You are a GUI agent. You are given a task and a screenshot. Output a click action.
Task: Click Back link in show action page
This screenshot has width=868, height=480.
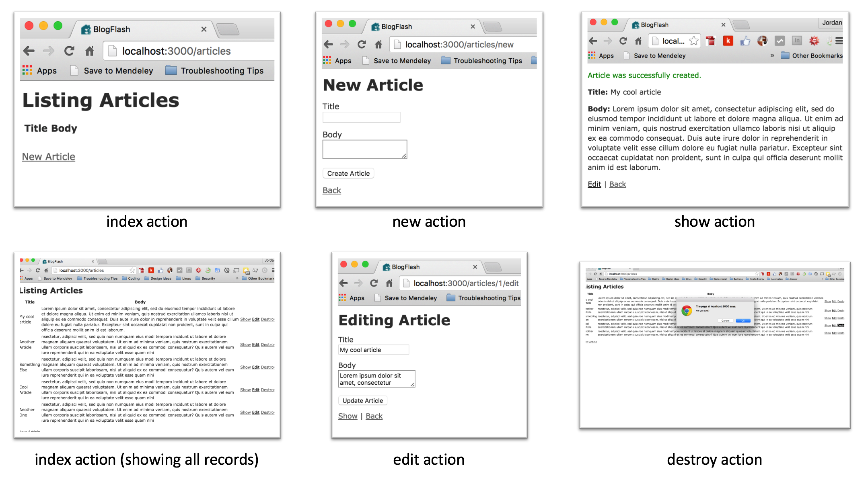(x=617, y=184)
